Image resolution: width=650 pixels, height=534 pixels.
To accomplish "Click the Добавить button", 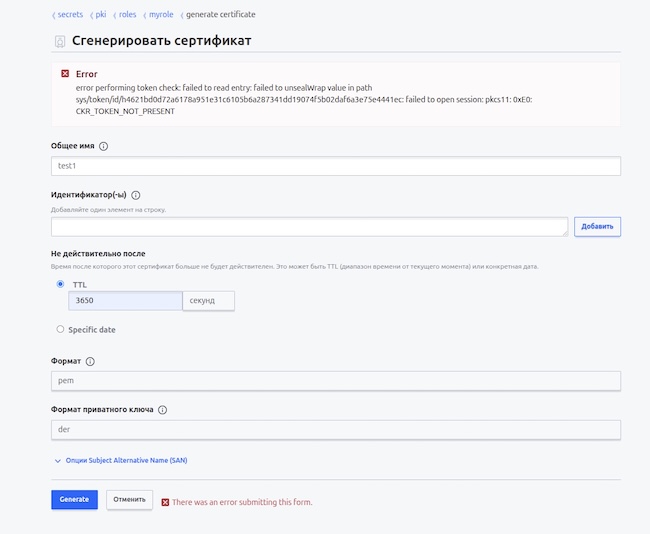I will (x=597, y=226).
